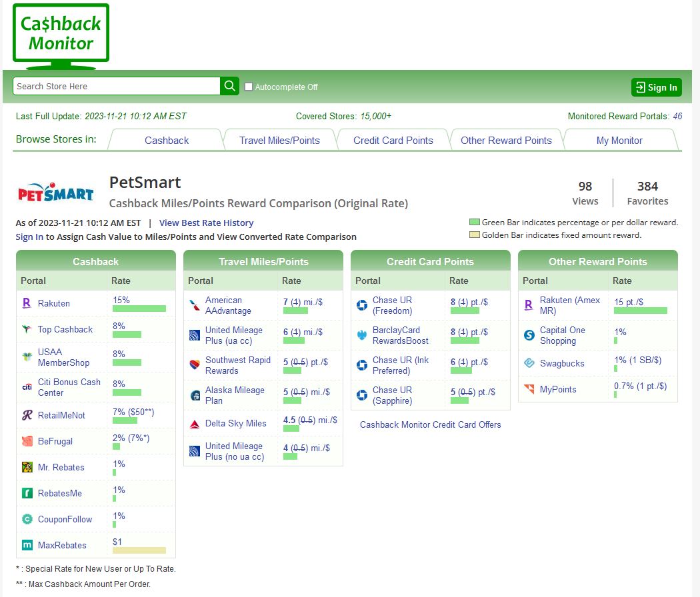Click the American AAdvantage airline icon
The width and height of the screenshot is (700, 597).
click(x=194, y=306)
